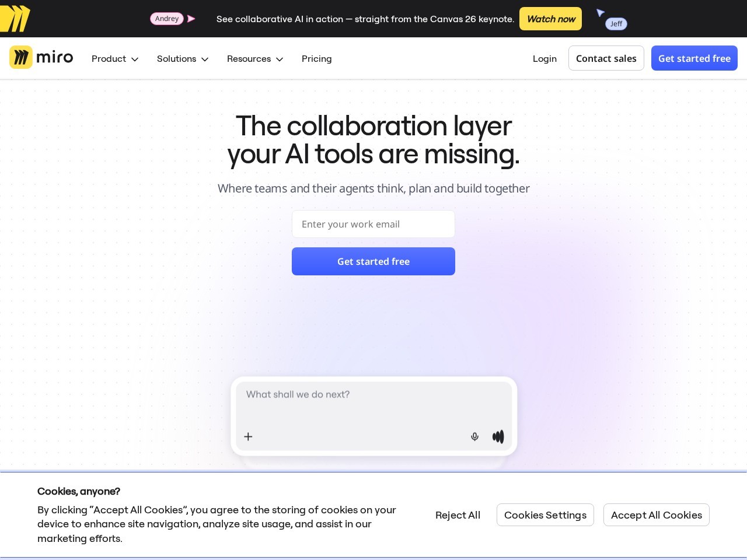Click the Jeff name tag in banner
The height and width of the screenshot is (560, 747).
(x=616, y=24)
